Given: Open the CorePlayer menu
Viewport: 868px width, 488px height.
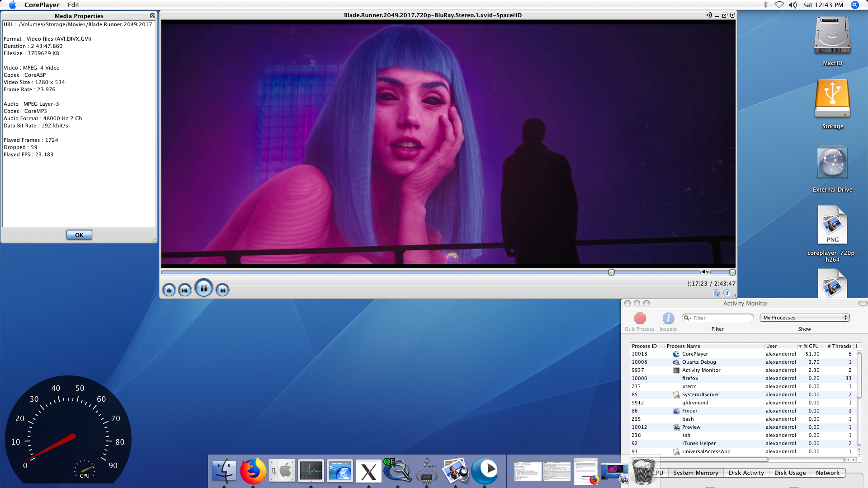Looking at the screenshot, I should (x=42, y=5).
